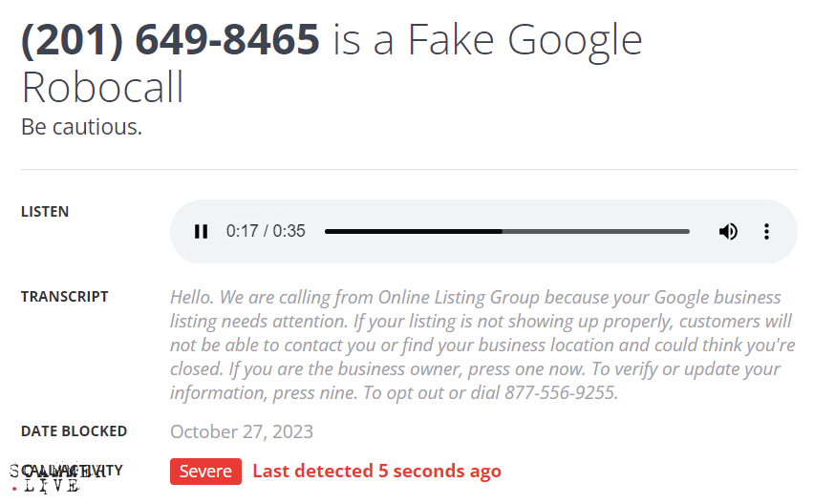Click the Be cautious subtitle
814x504 pixels.
coord(81,127)
